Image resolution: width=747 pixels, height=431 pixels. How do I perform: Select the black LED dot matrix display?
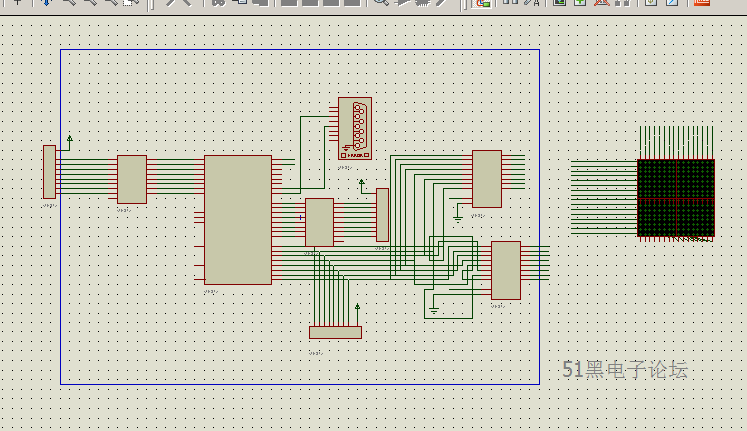tap(676, 198)
